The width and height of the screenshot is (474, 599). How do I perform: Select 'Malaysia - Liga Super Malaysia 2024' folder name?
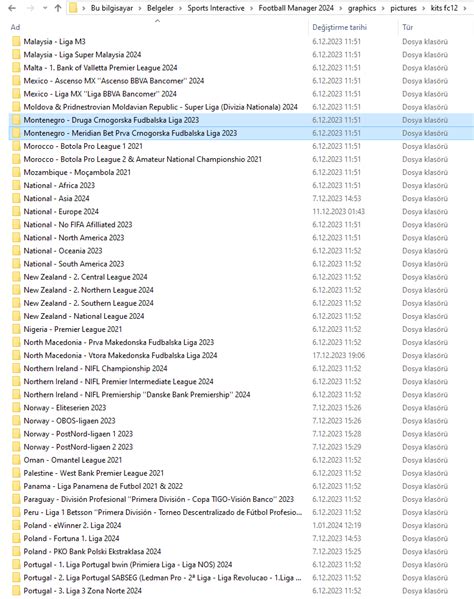point(82,55)
